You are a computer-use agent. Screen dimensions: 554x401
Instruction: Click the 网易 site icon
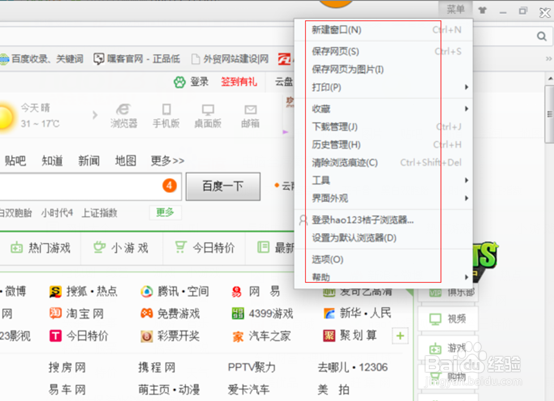[x=236, y=291]
